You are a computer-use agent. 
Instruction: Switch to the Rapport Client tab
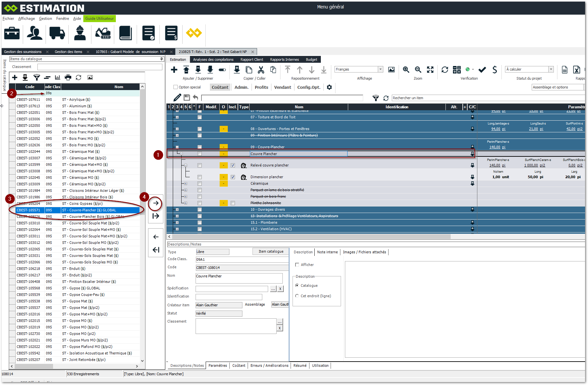tap(252, 60)
